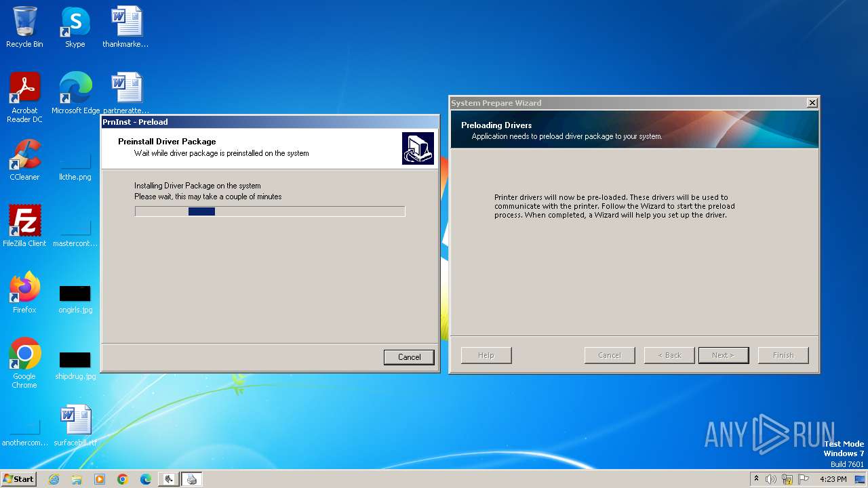Open Chrome from the taskbar
The image size is (868, 488).
tap(123, 479)
